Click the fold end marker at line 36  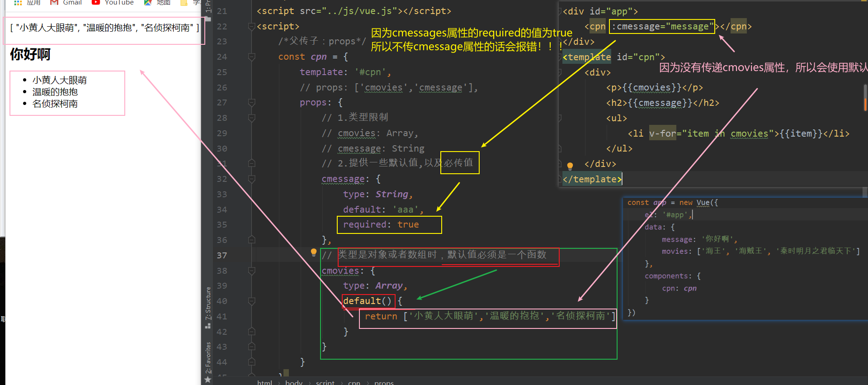252,240
